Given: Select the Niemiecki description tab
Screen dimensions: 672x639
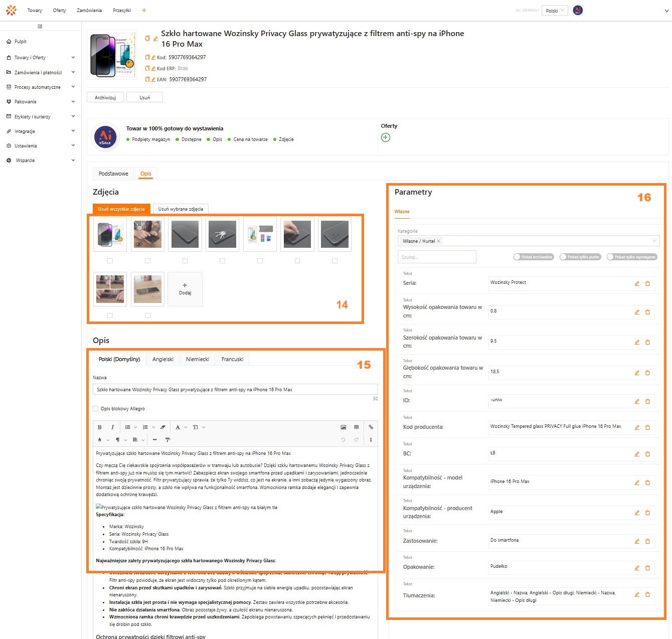Looking at the screenshot, I should [x=197, y=360].
